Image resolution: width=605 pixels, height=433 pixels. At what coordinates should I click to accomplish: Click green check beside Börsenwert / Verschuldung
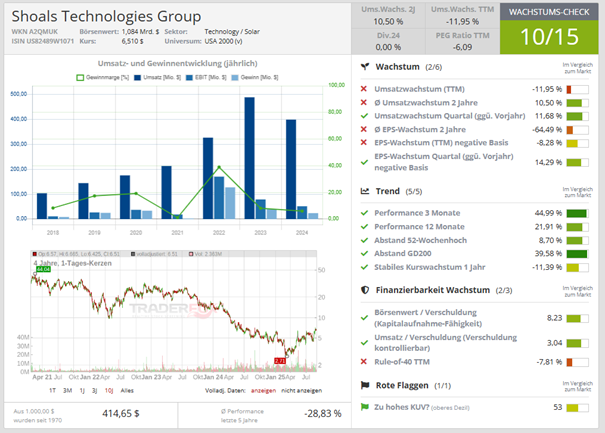[364, 318]
